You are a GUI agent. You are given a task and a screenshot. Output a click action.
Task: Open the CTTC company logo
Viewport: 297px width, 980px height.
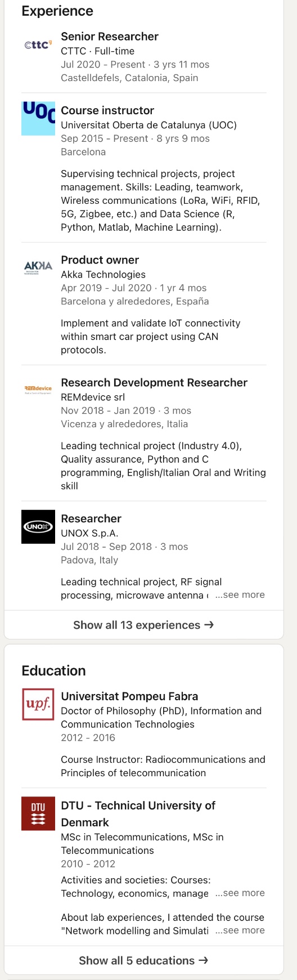click(38, 44)
